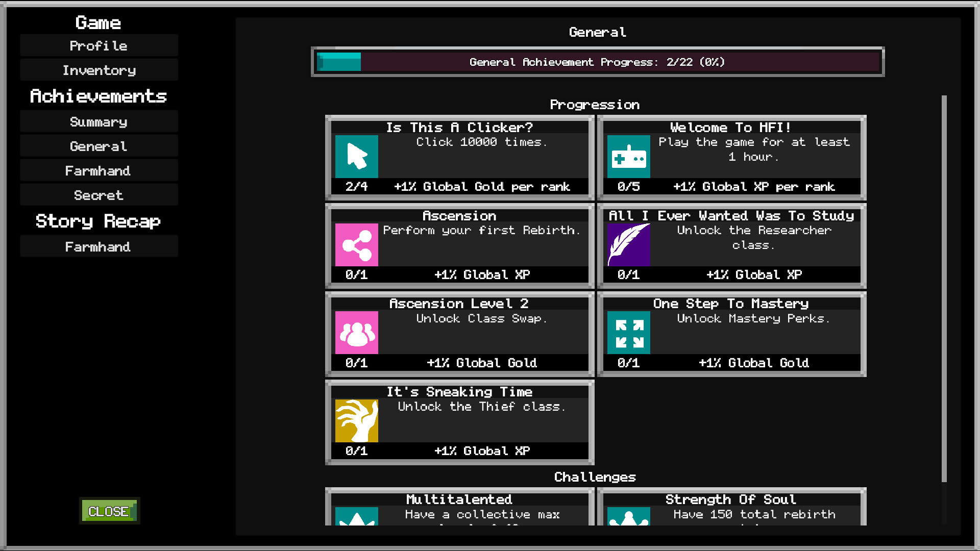
Task: Click 'Perform your first Rebirth.' description
Action: (481, 230)
